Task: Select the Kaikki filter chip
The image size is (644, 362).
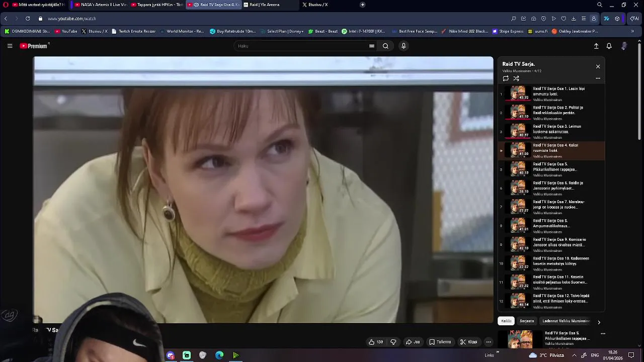Action: 506,321
